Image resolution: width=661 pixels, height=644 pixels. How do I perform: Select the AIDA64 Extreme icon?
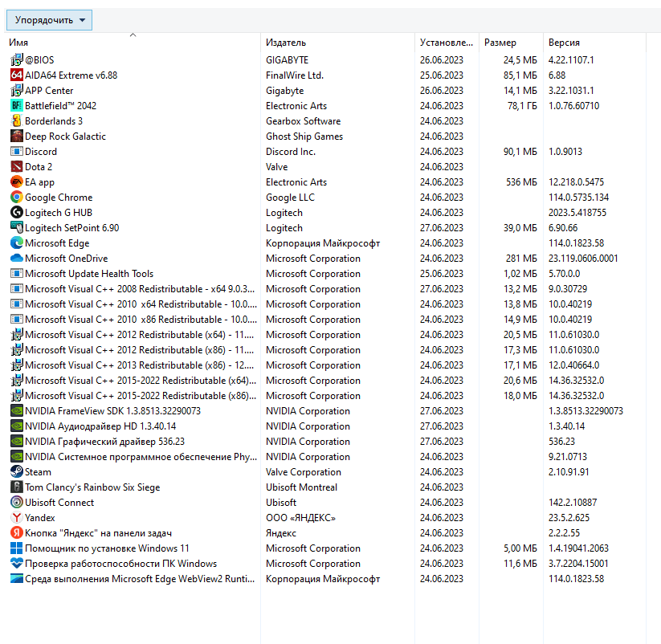pyautogui.click(x=16, y=75)
